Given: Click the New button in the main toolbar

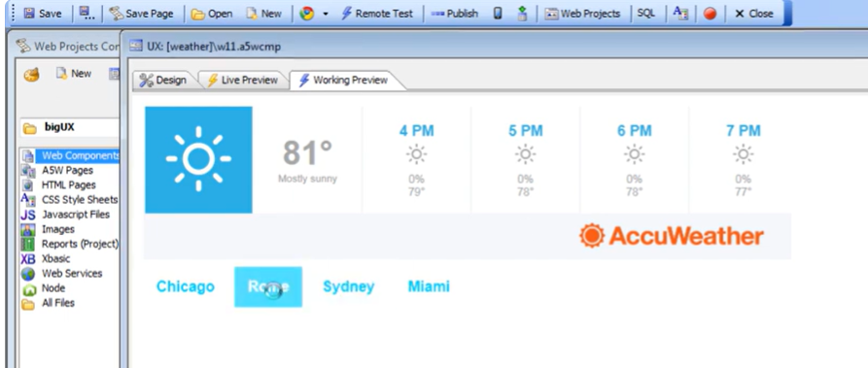Looking at the screenshot, I should tap(263, 14).
